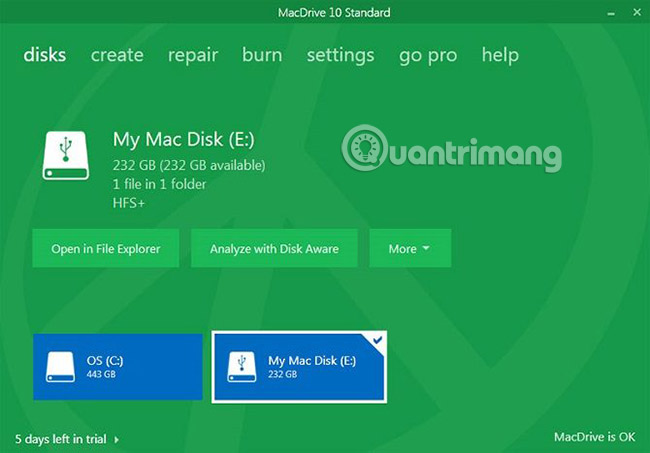Viewport: 650px width, 453px height.
Task: Select the OS (C:) disk tile
Action: (x=118, y=367)
